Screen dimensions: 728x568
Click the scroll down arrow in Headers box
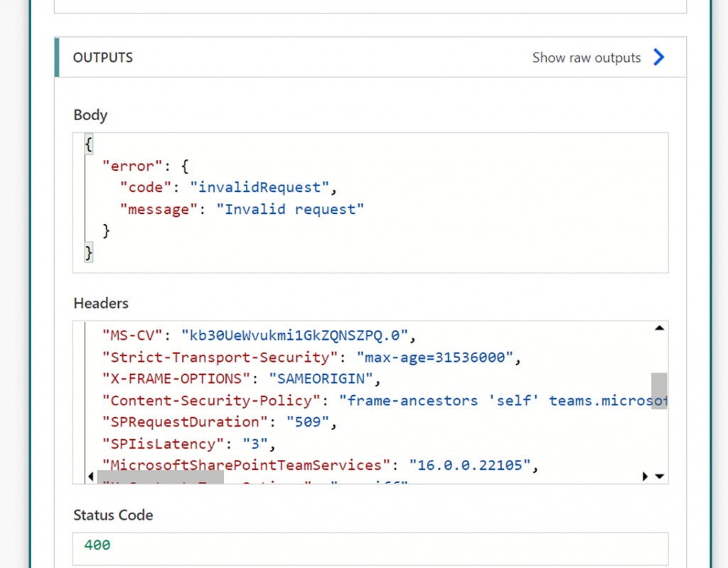(x=659, y=476)
